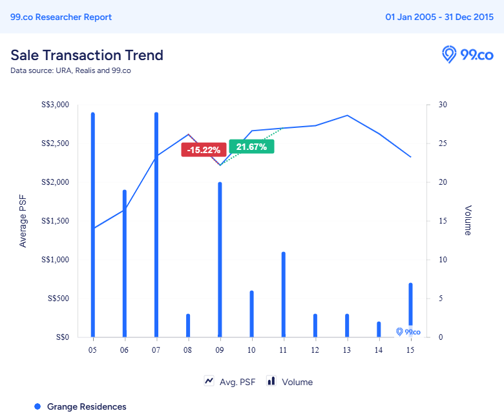Click the x-axis label 10
Image resolution: width=504 pixels, height=420 pixels.
tap(251, 350)
